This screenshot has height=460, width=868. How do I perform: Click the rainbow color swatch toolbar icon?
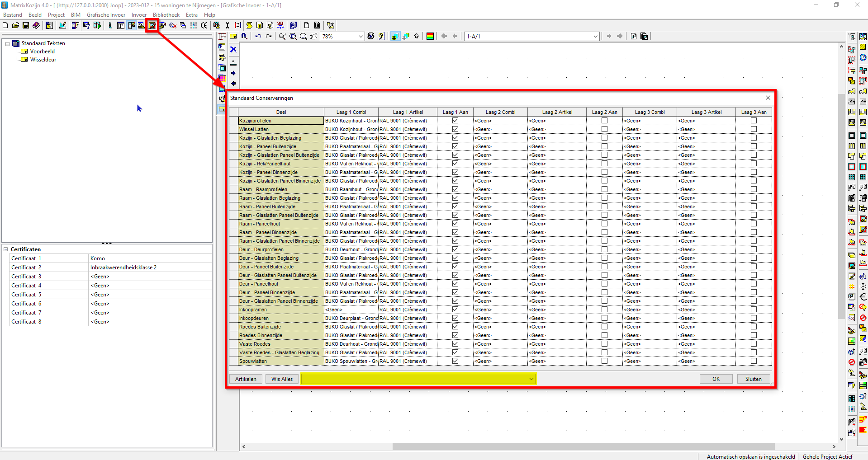tap(430, 36)
